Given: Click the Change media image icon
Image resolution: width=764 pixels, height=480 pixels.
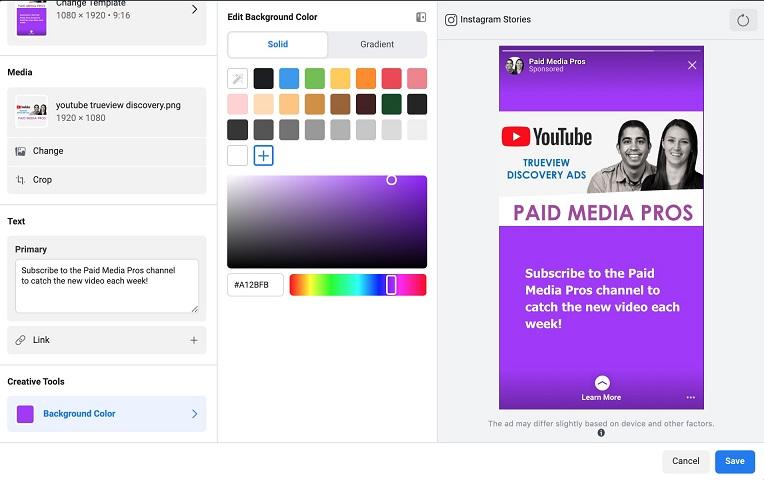Looking at the screenshot, I should [20, 152].
